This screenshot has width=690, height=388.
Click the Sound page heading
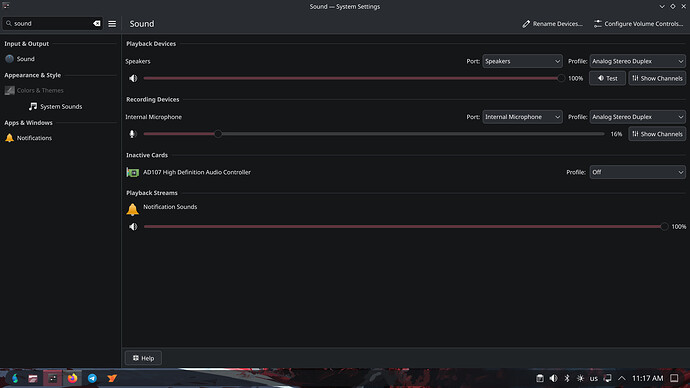142,24
